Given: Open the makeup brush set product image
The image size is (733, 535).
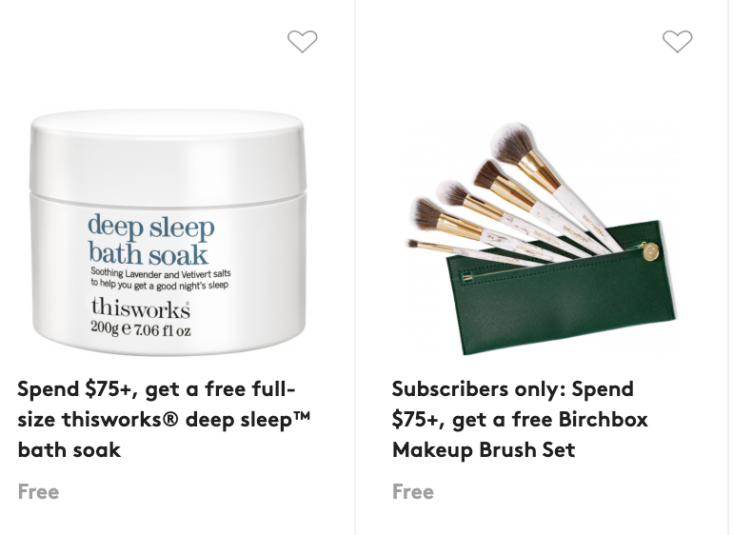Looking at the screenshot, I should click(540, 239).
